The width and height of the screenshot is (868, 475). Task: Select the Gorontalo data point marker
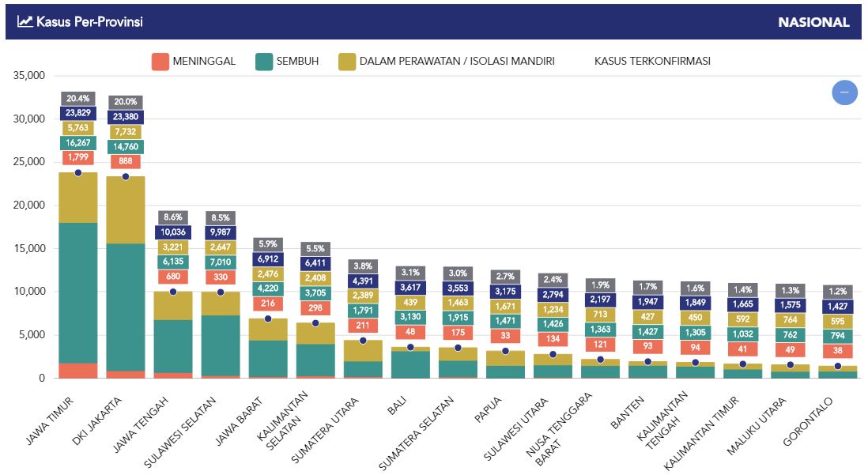tap(838, 366)
